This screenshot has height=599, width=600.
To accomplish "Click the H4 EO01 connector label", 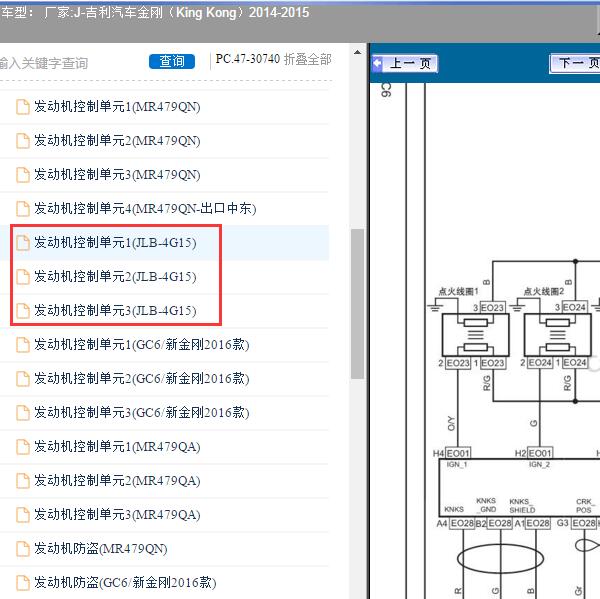I will click(x=451, y=454).
